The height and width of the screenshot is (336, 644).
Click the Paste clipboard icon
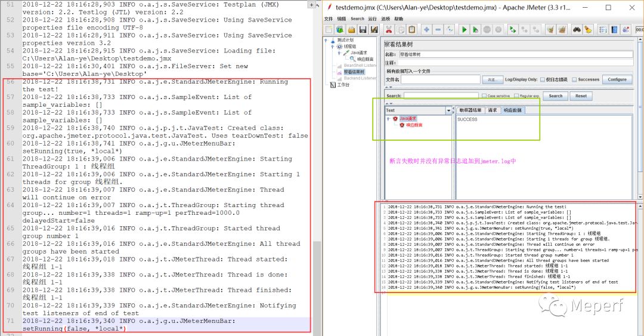[412, 30]
